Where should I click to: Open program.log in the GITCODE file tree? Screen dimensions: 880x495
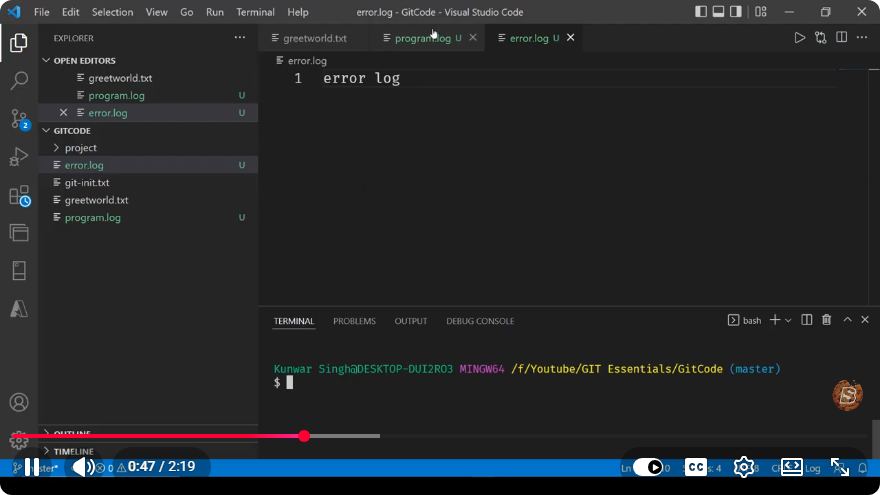pyautogui.click(x=93, y=217)
